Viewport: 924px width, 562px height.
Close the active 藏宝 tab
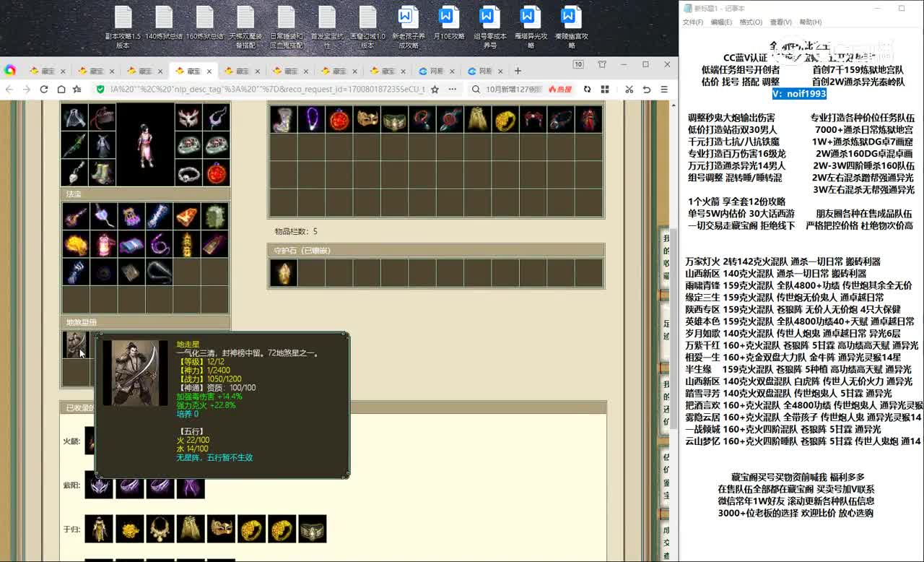click(x=209, y=71)
